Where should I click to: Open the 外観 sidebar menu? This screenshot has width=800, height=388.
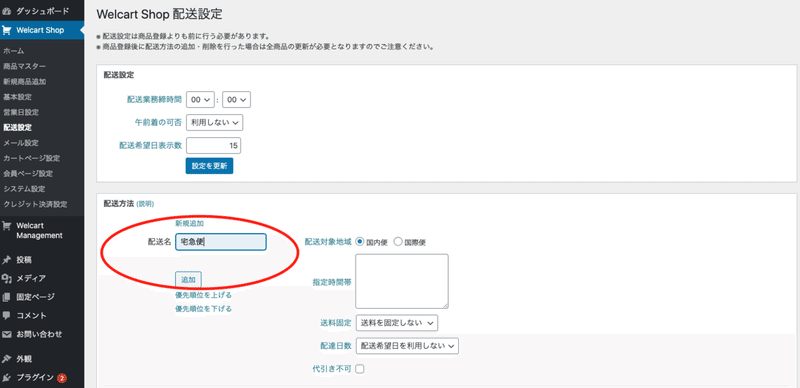(24, 359)
